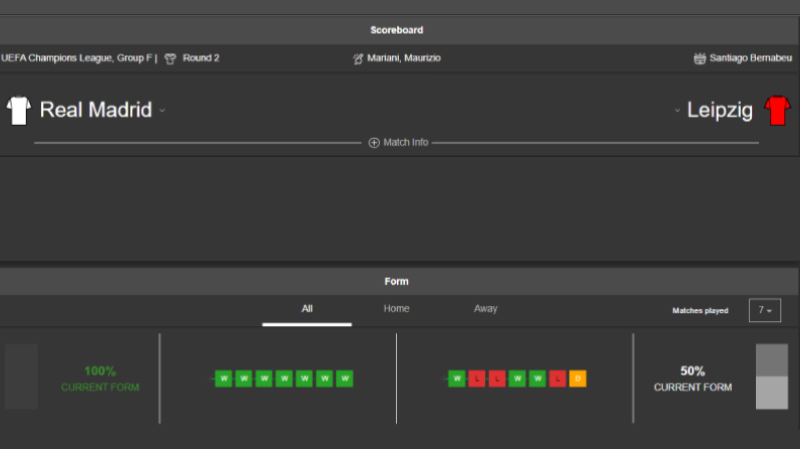Viewport: 800px width, 449px height.
Task: Switch to the Away form tab
Action: pos(485,309)
